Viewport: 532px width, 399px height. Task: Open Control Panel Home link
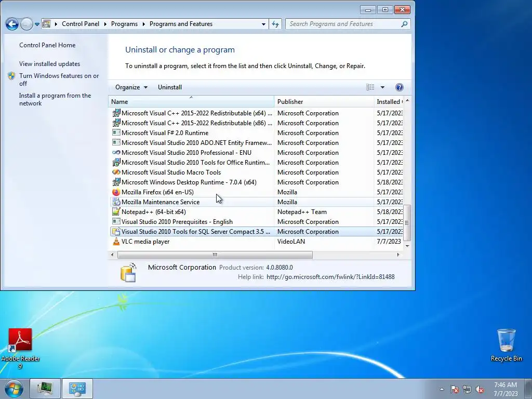[x=47, y=45]
